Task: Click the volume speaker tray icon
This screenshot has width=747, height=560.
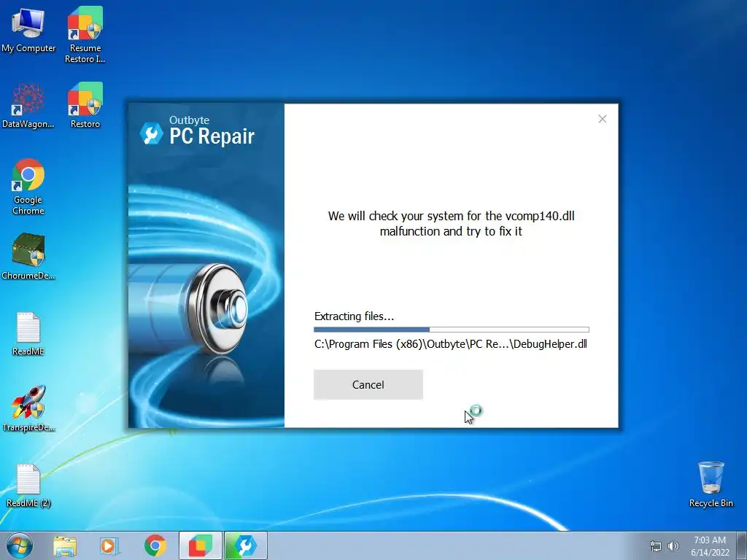Action: pyautogui.click(x=673, y=547)
